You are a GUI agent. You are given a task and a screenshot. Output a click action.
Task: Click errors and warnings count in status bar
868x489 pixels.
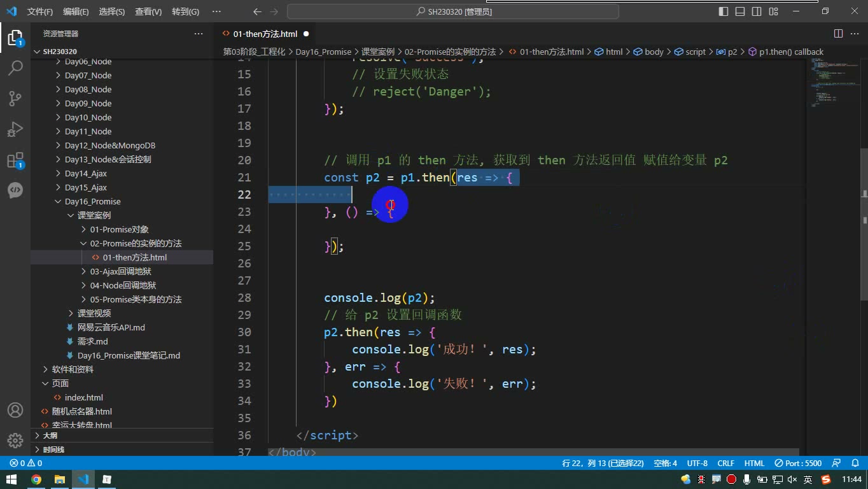[x=26, y=463]
